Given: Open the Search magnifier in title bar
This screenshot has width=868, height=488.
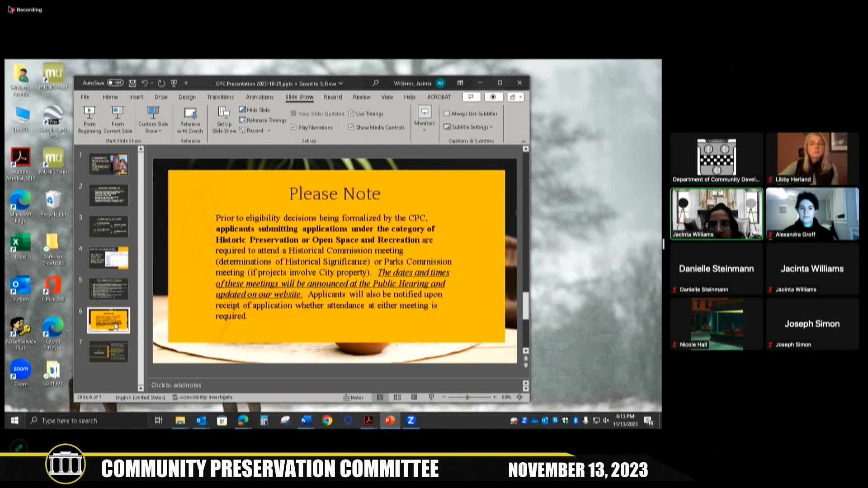Looking at the screenshot, I should (375, 83).
